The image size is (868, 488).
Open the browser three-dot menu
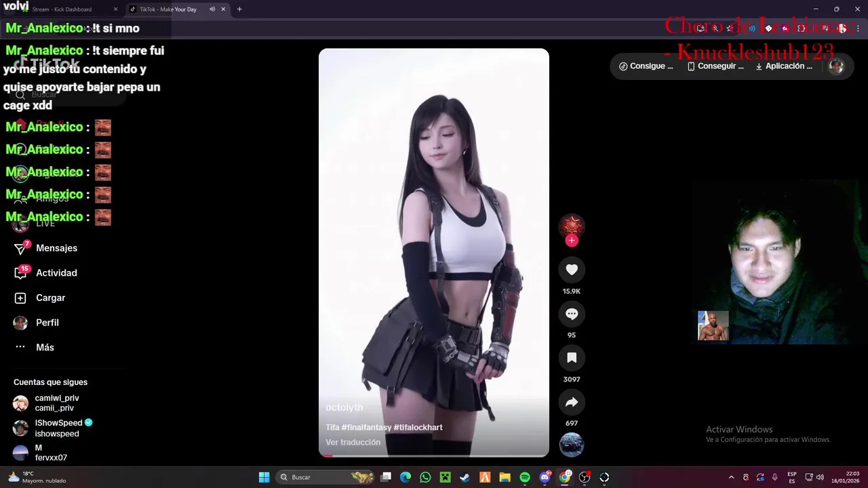coord(858,28)
